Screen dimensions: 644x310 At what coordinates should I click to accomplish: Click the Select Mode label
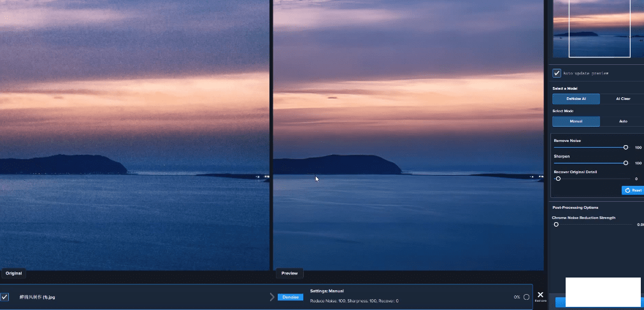(x=563, y=111)
